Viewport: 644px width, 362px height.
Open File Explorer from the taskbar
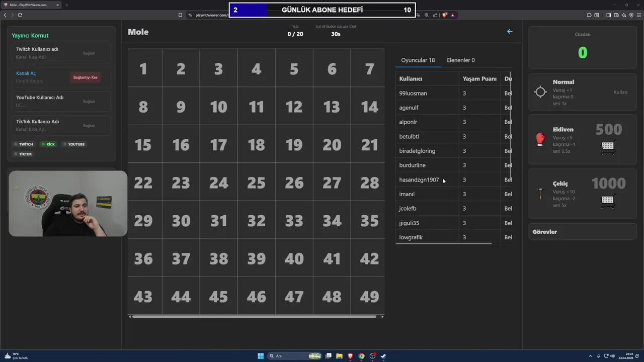pyautogui.click(x=340, y=356)
